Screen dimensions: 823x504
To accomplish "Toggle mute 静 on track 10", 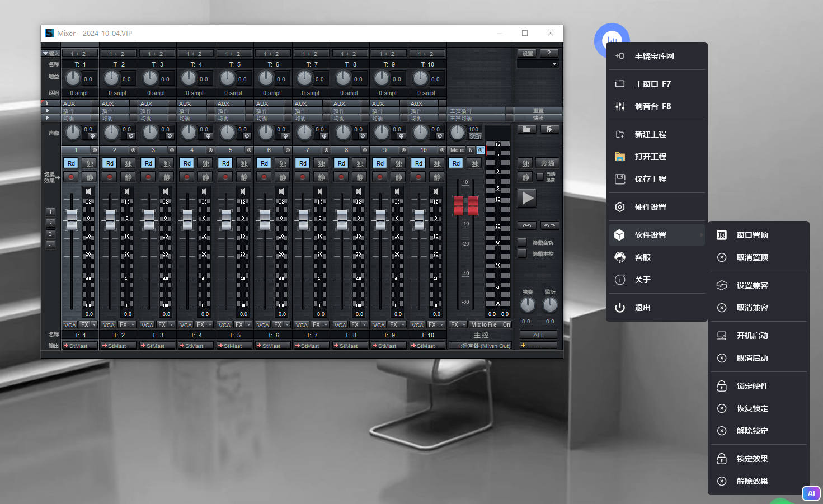I will click(x=437, y=177).
